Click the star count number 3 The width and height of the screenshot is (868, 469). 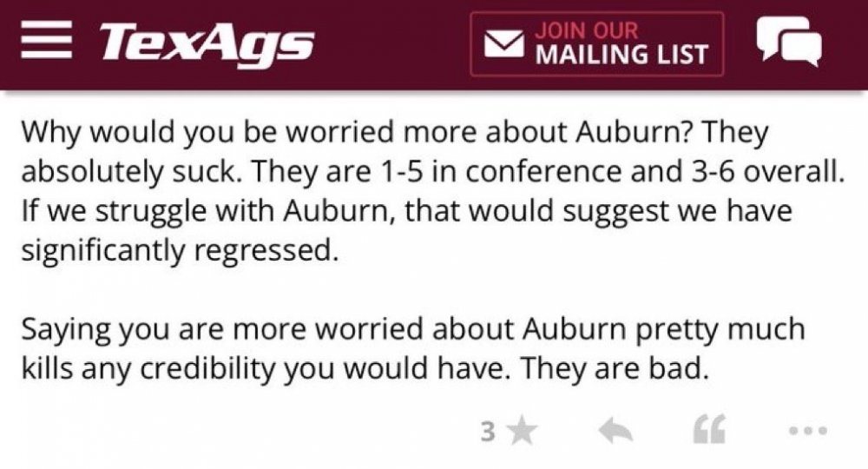coord(489,432)
